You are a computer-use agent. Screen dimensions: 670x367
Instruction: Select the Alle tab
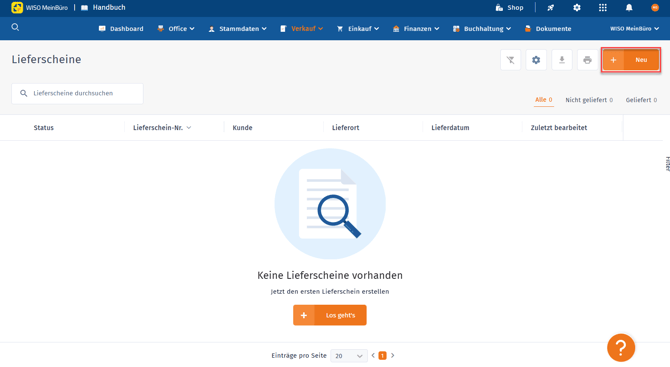(544, 100)
